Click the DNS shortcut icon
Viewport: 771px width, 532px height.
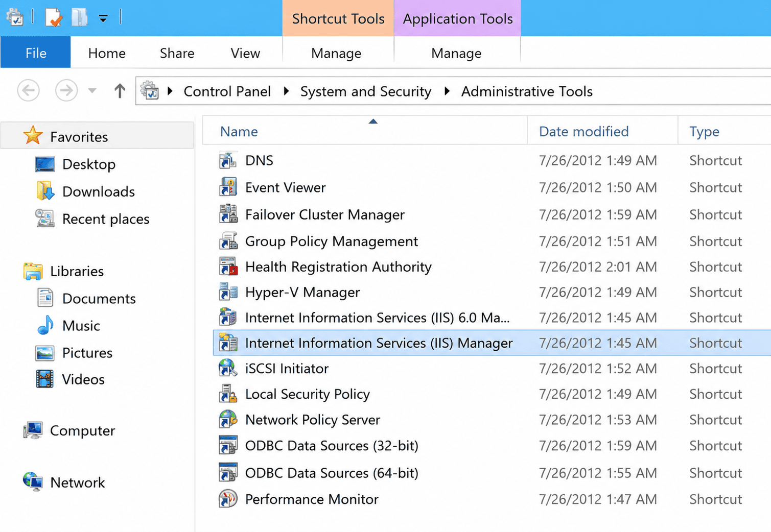click(x=228, y=160)
